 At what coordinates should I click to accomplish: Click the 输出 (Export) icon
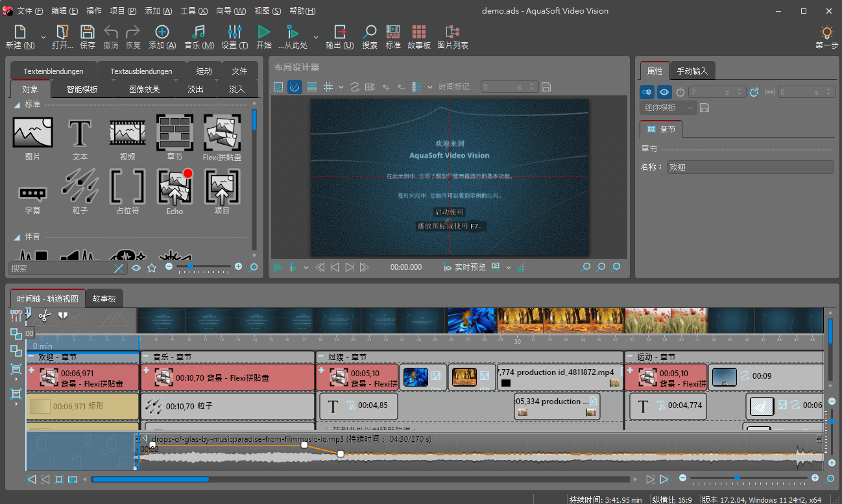pos(340,32)
